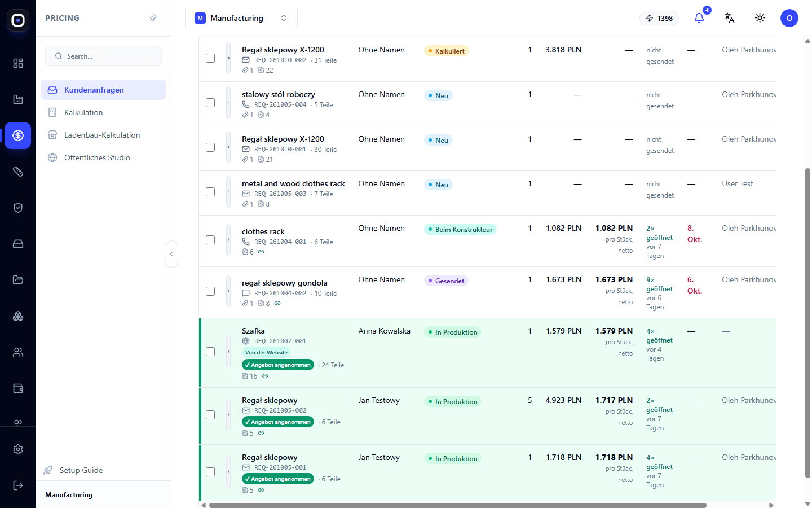This screenshot has height=508, width=812.
Task: Open the wallet icon in sidebar
Action: click(x=18, y=388)
